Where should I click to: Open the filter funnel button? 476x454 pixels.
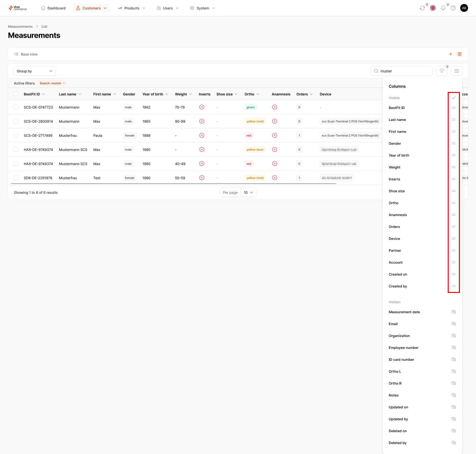442,71
